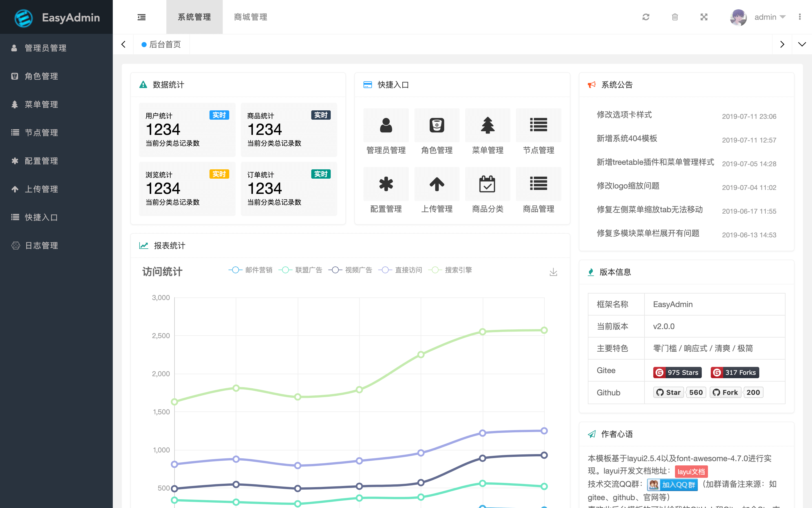Click the 报表统计 line chart icon
The image size is (812, 508).
[x=144, y=246]
